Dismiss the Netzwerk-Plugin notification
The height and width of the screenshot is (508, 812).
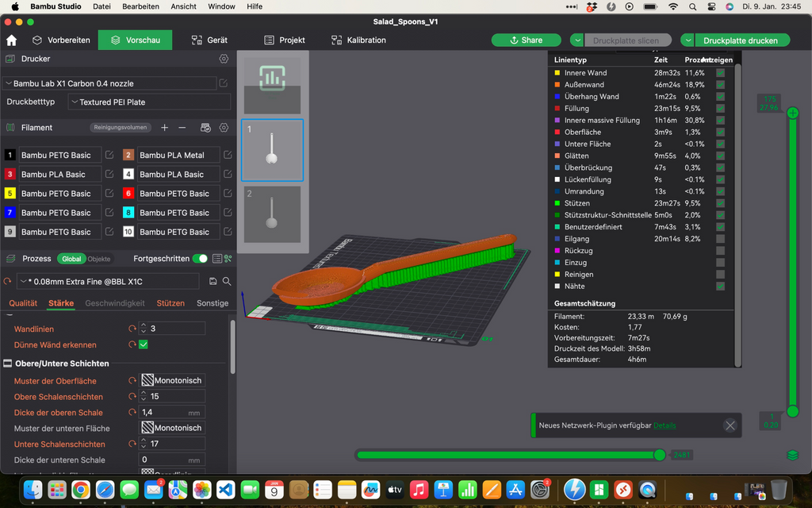(730, 425)
